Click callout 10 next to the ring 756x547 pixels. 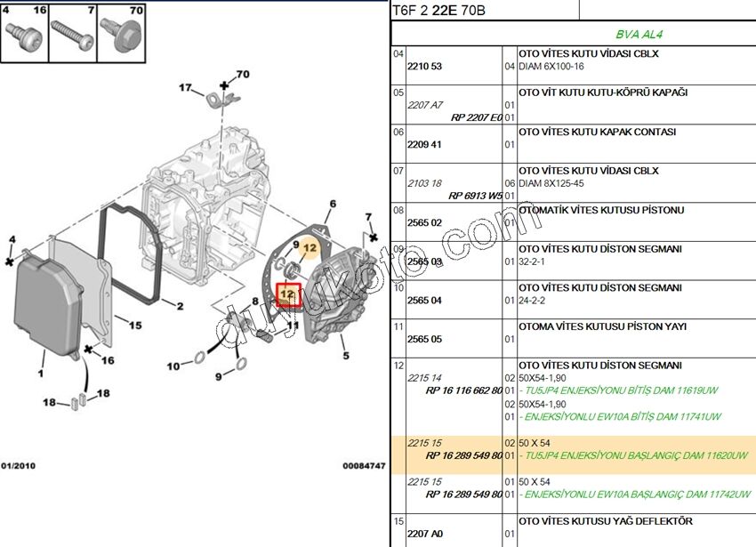173,366
